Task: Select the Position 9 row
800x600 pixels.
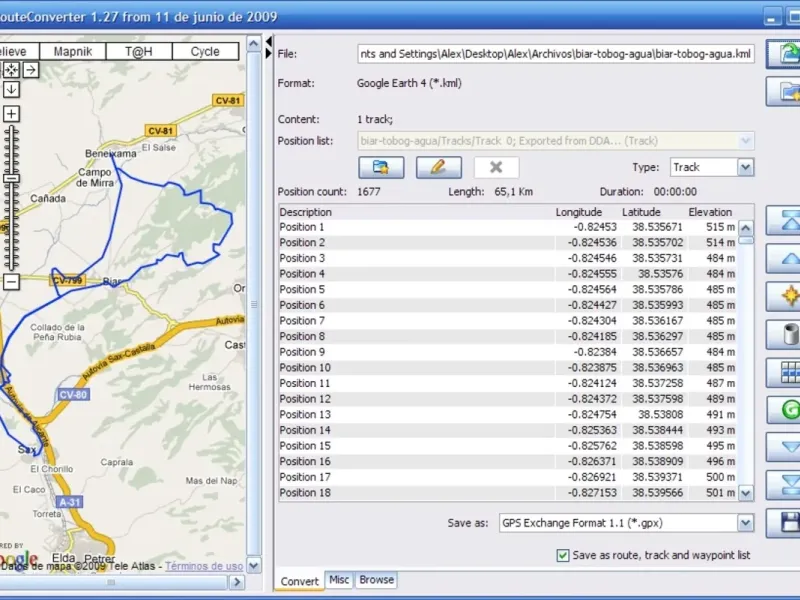Action: pyautogui.click(x=509, y=352)
